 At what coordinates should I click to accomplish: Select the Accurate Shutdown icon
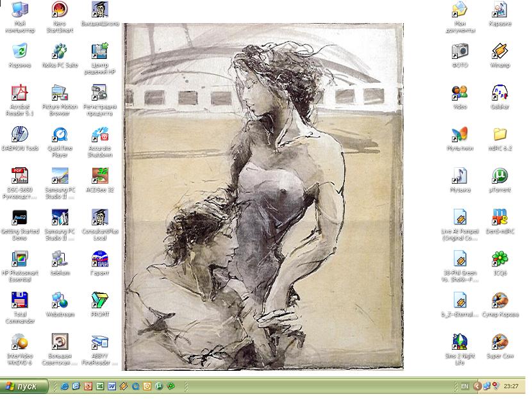coord(100,135)
